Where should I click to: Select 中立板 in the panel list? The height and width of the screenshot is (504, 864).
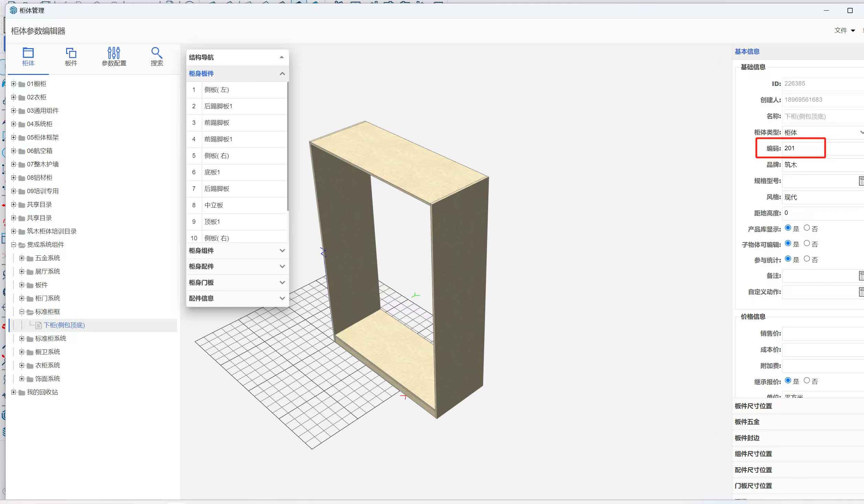[214, 205]
